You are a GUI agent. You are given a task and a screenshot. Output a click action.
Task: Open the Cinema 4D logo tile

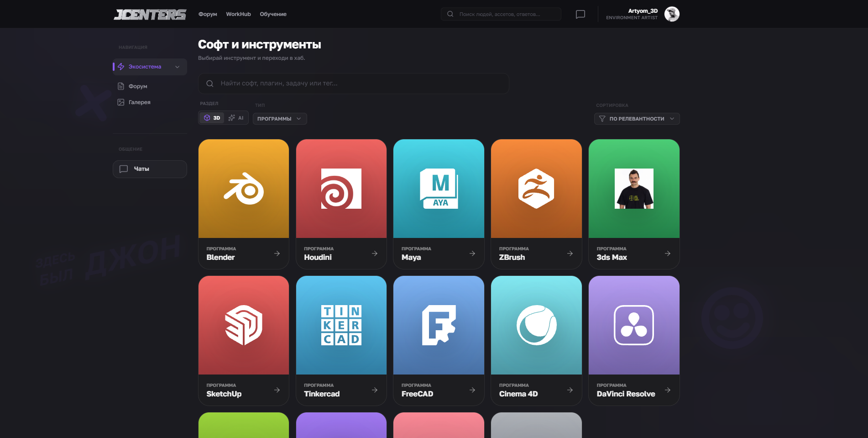(x=536, y=325)
